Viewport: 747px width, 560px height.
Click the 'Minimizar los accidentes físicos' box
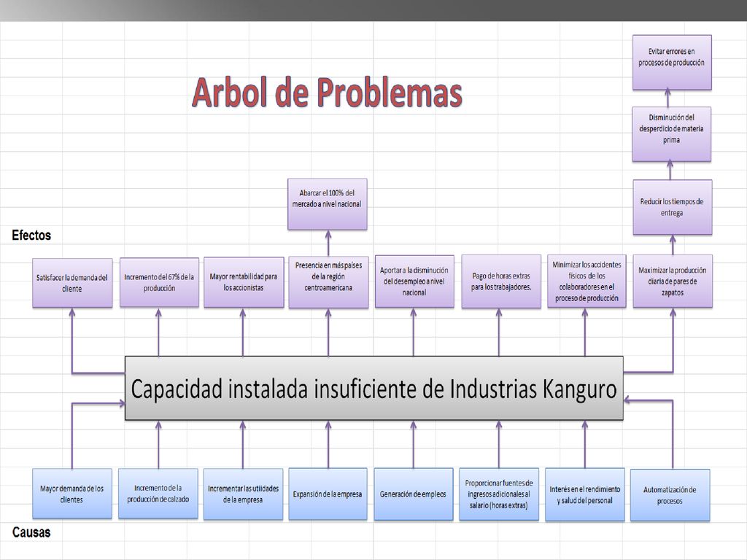click(x=587, y=281)
